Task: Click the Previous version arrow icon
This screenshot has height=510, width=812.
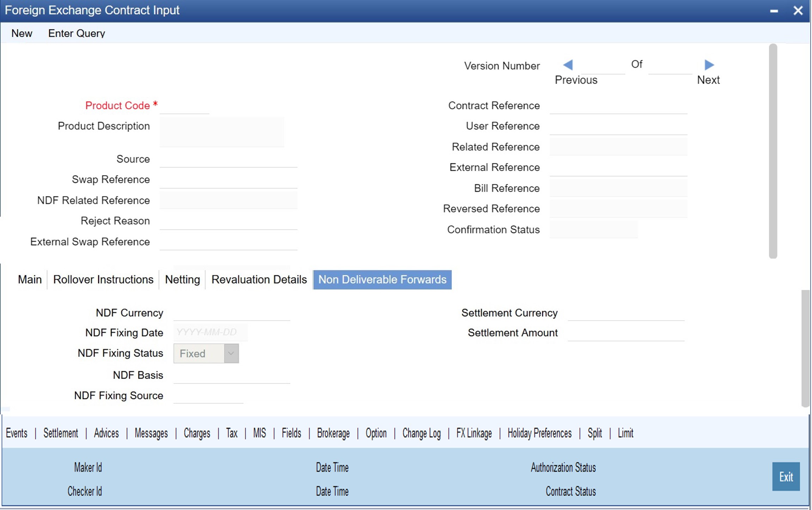Action: 568,65
